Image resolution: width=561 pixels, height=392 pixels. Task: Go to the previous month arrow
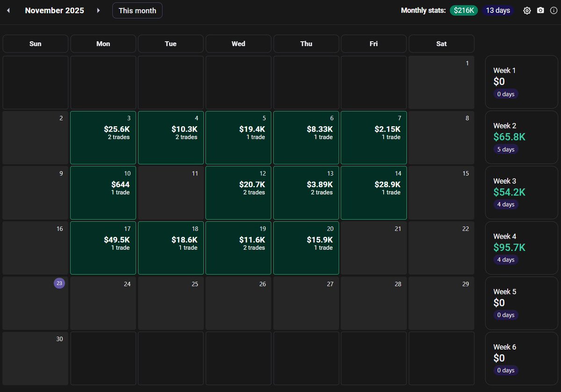(x=8, y=10)
